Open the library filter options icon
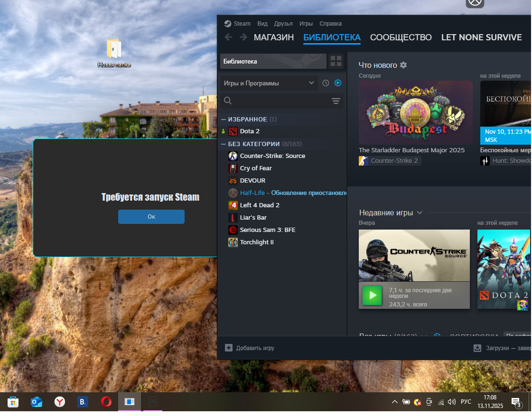Viewport: 532px width, 416px height. point(336,101)
